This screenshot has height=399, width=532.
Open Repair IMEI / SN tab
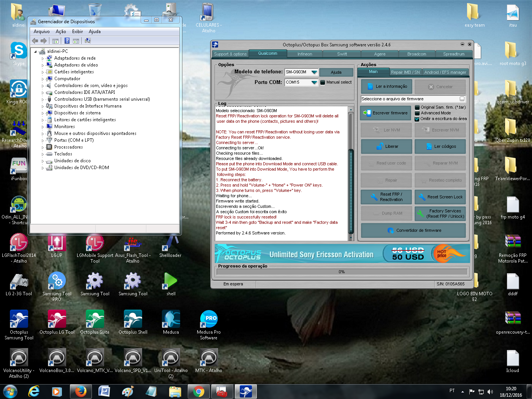tap(405, 72)
